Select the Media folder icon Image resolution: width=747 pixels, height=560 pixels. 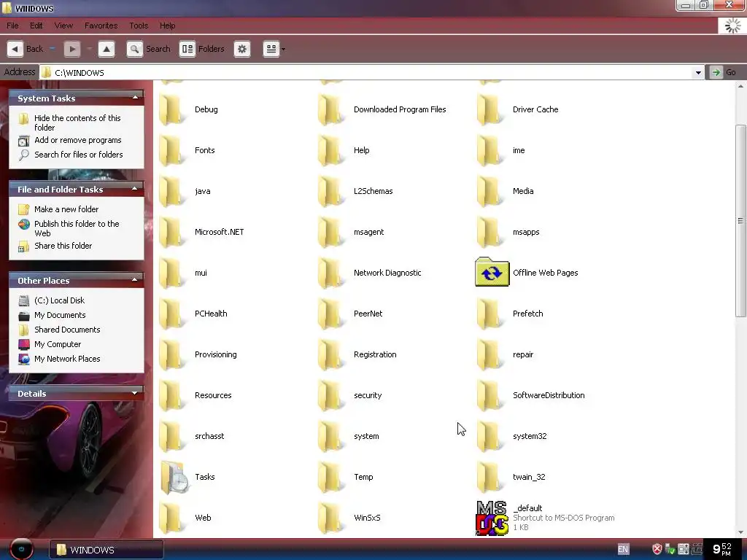(x=489, y=192)
